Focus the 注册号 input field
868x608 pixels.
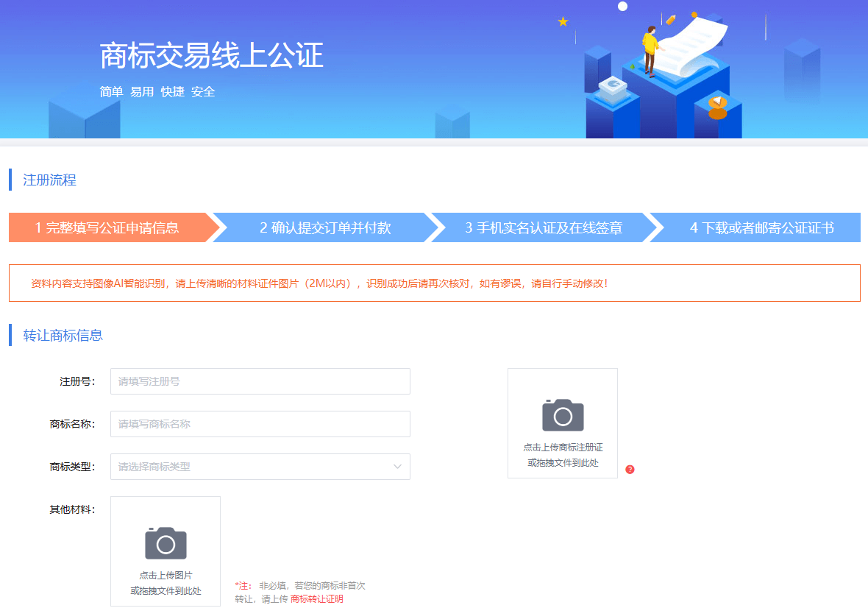pyautogui.click(x=260, y=381)
